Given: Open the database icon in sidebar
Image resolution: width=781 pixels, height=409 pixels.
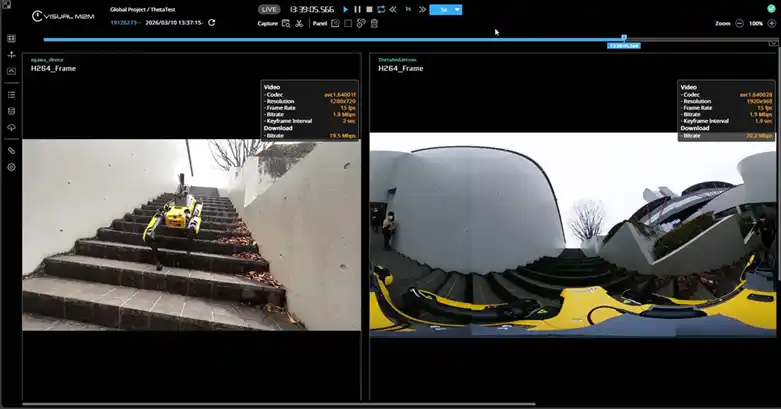Looking at the screenshot, I should point(11,111).
